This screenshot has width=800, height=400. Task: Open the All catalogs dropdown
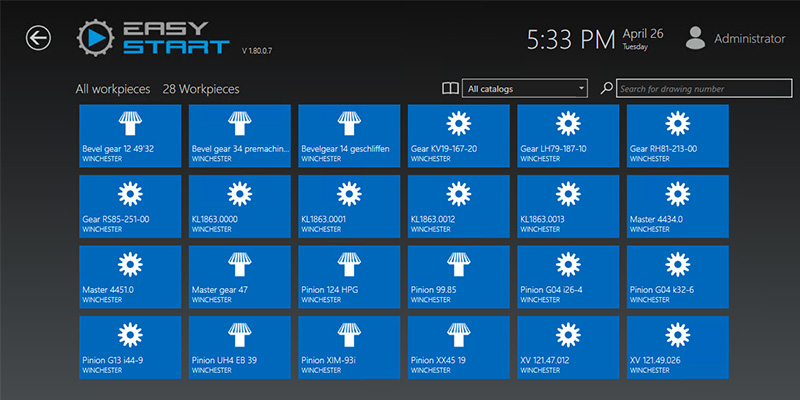click(524, 88)
